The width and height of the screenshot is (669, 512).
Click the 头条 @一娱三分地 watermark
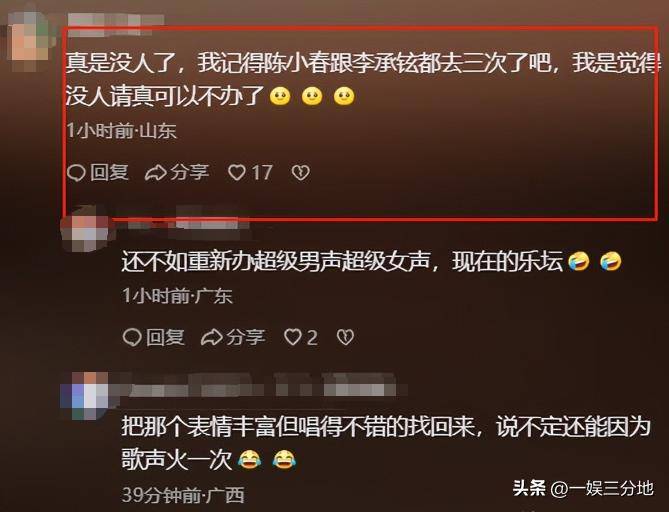(x=583, y=489)
